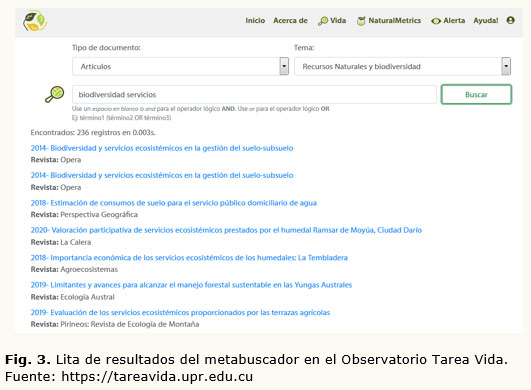This screenshot has height=390, width=531.
Task: Select Revista: Agroecosistemas text
Action: point(74,269)
